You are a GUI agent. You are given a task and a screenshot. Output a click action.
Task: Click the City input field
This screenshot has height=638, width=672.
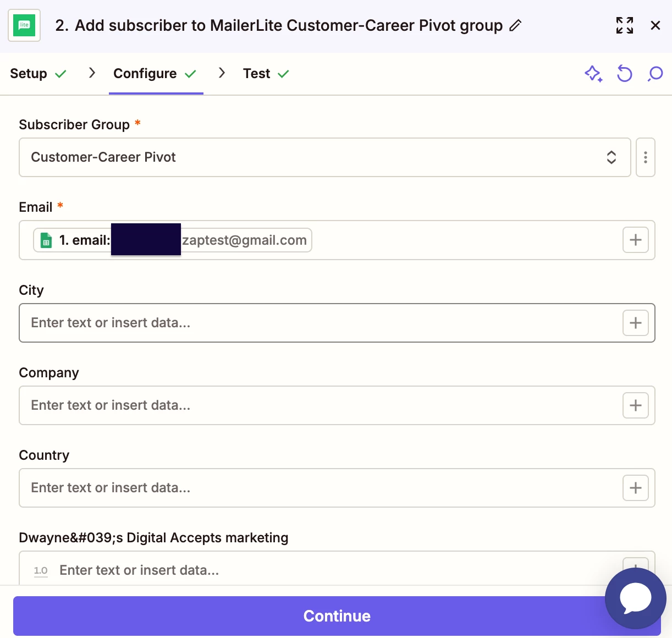tap(337, 323)
